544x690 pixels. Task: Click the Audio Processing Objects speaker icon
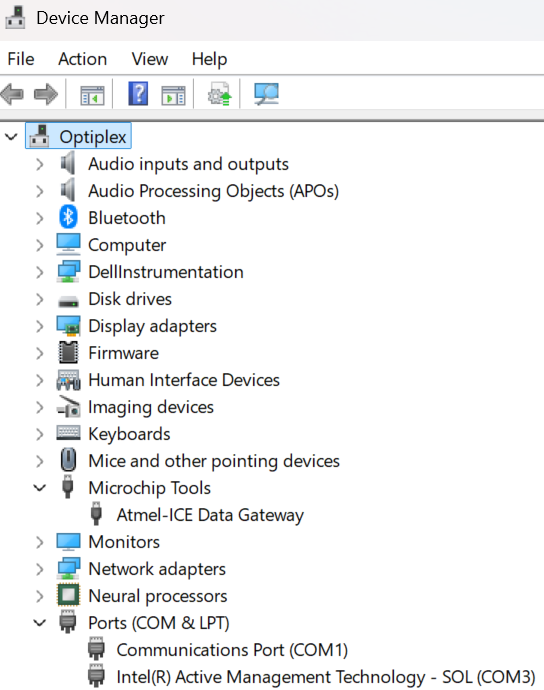pos(68,190)
